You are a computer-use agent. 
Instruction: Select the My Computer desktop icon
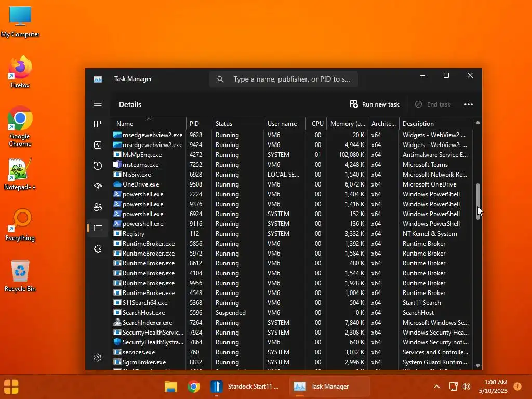tap(20, 21)
